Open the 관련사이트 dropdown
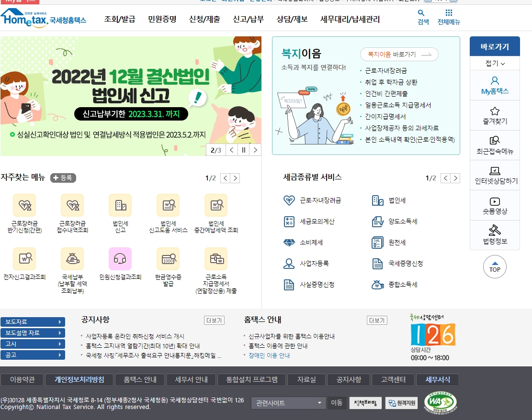The width and height of the screenshot is (532, 420). pyautogui.click(x=289, y=403)
